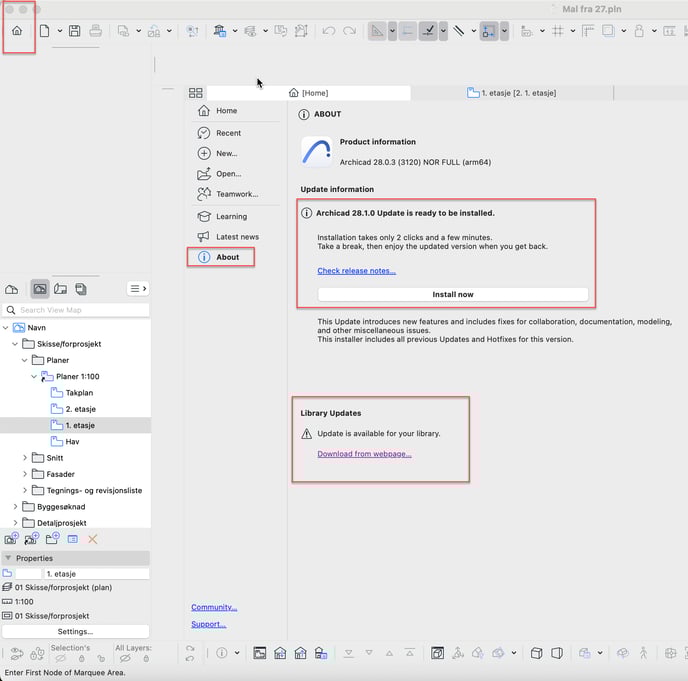
Task: Open dropdown arrow next to New document
Action: [60, 31]
